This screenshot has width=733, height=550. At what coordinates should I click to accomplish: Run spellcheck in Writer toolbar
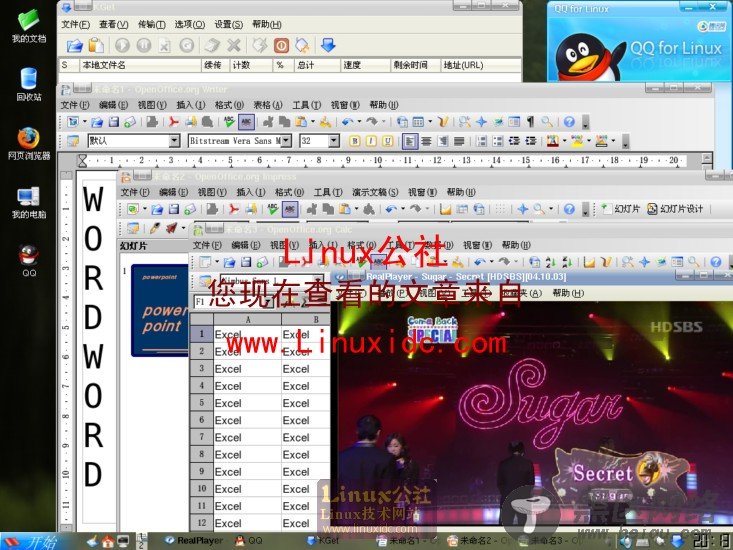click(x=229, y=122)
